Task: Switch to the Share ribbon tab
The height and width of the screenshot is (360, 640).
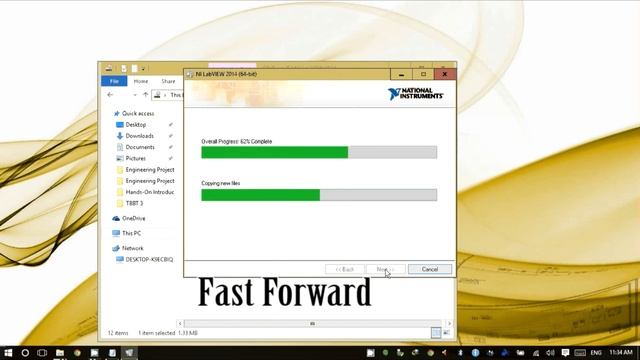Action: point(168,81)
